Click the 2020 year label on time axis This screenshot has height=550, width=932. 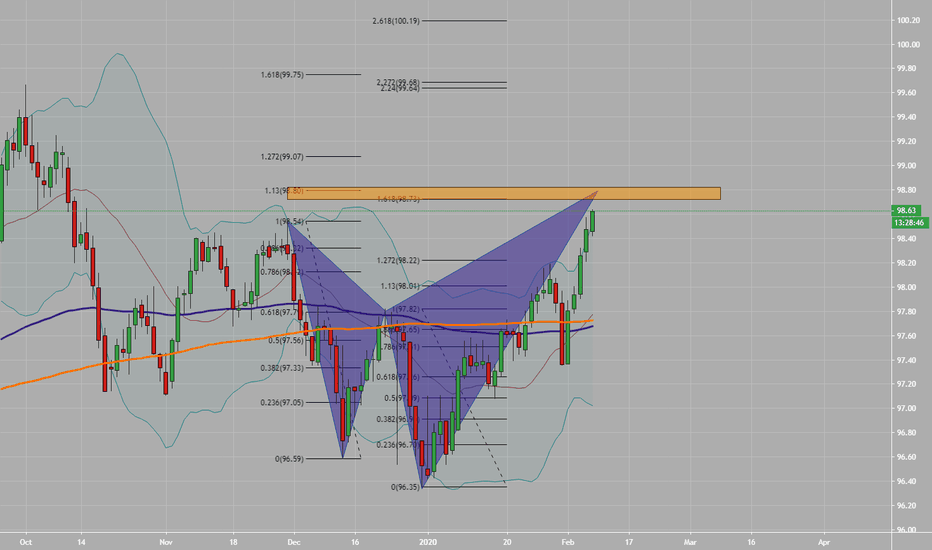coord(428,542)
